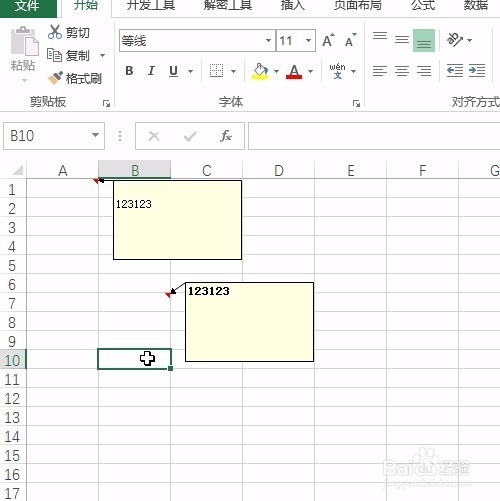Image resolution: width=500 pixels, height=501 pixels.
Task: Expand the font color dropdown arrow
Action: pyautogui.click(x=310, y=71)
